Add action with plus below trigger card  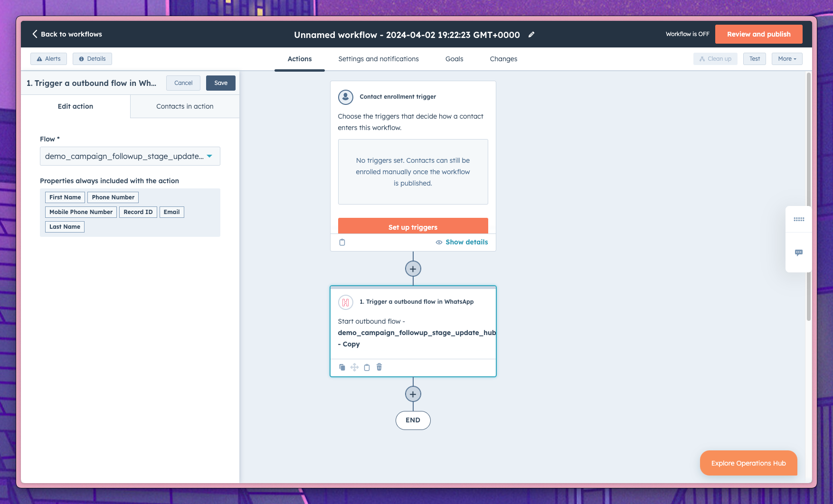[413, 269]
